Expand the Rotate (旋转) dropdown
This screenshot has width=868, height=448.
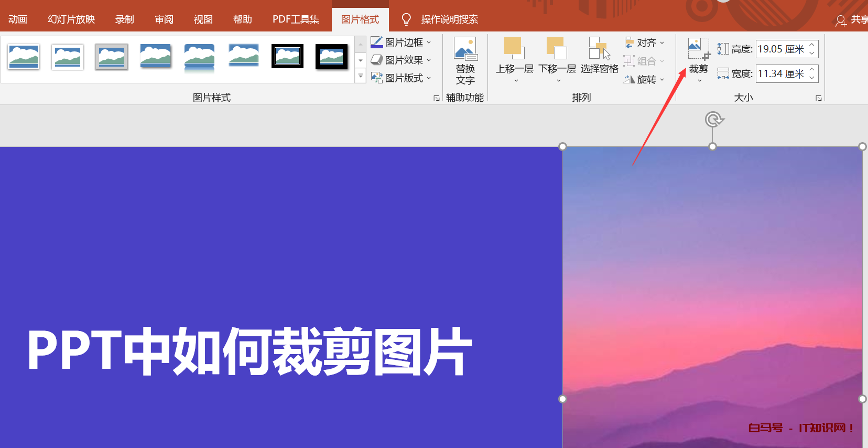(x=644, y=79)
